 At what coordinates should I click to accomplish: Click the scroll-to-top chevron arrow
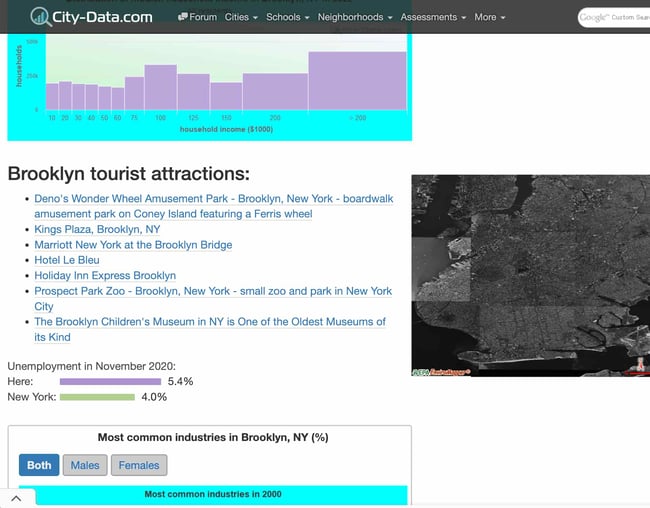pos(16,498)
